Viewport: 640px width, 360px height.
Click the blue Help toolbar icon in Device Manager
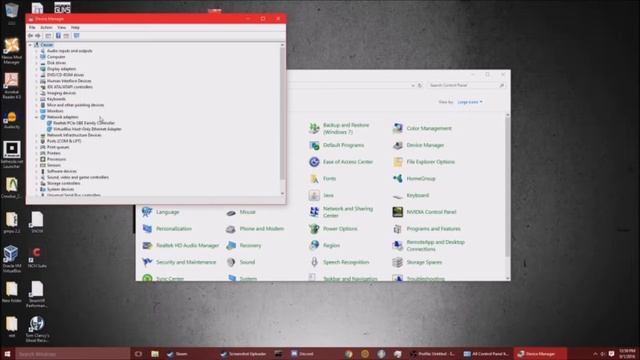(x=58, y=36)
